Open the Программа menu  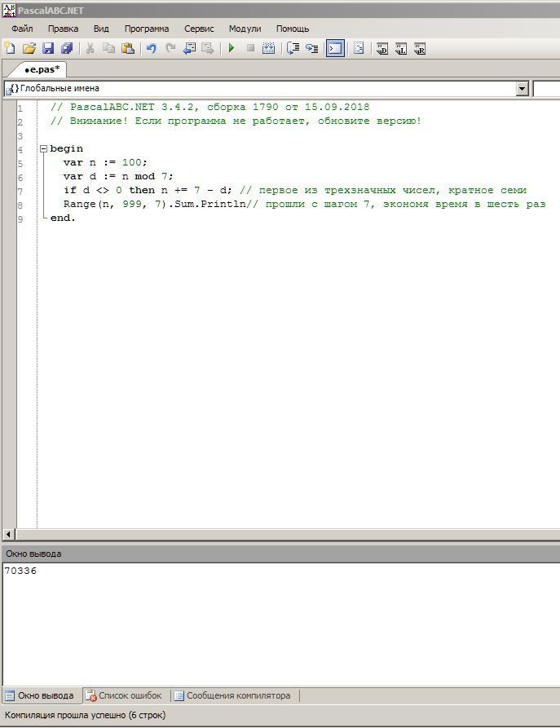pos(147,29)
